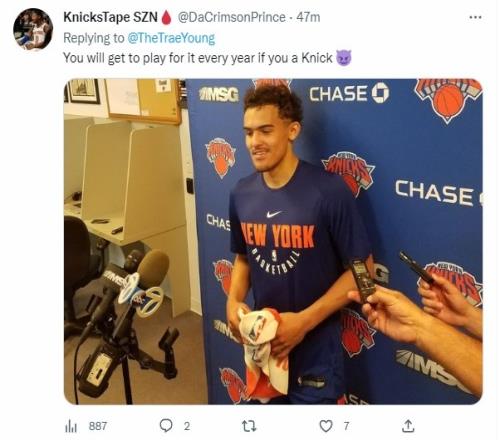Like the tweet with heart icon
Image resolution: width=500 pixels, height=440 pixels.
point(326,426)
